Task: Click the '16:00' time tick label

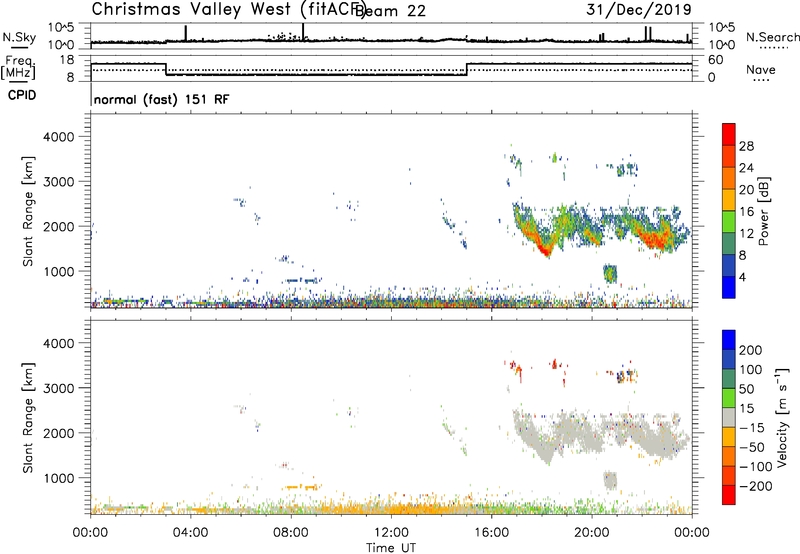Action: point(491,533)
